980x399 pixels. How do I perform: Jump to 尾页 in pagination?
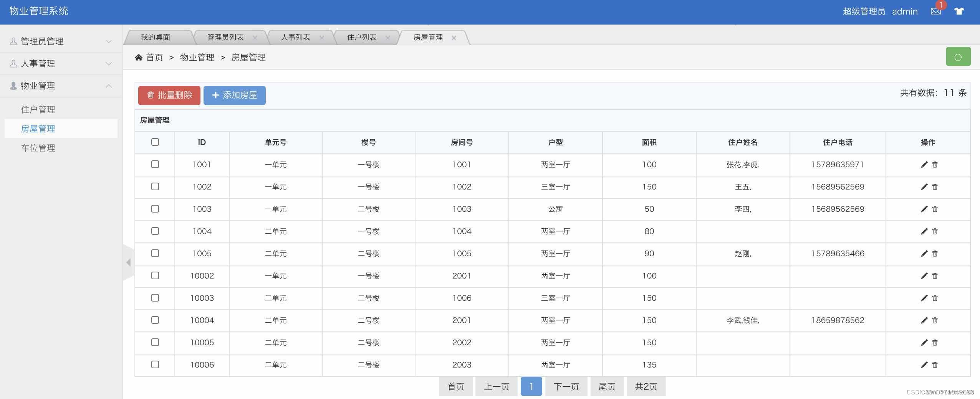[607, 386]
